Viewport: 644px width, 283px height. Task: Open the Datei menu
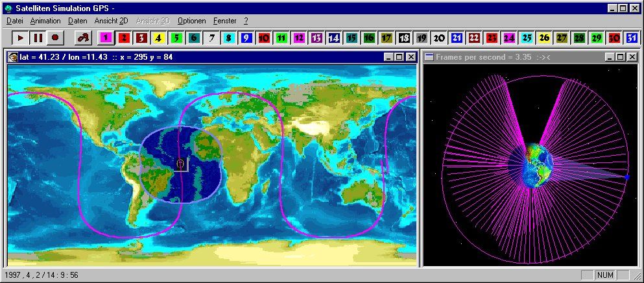14,21
